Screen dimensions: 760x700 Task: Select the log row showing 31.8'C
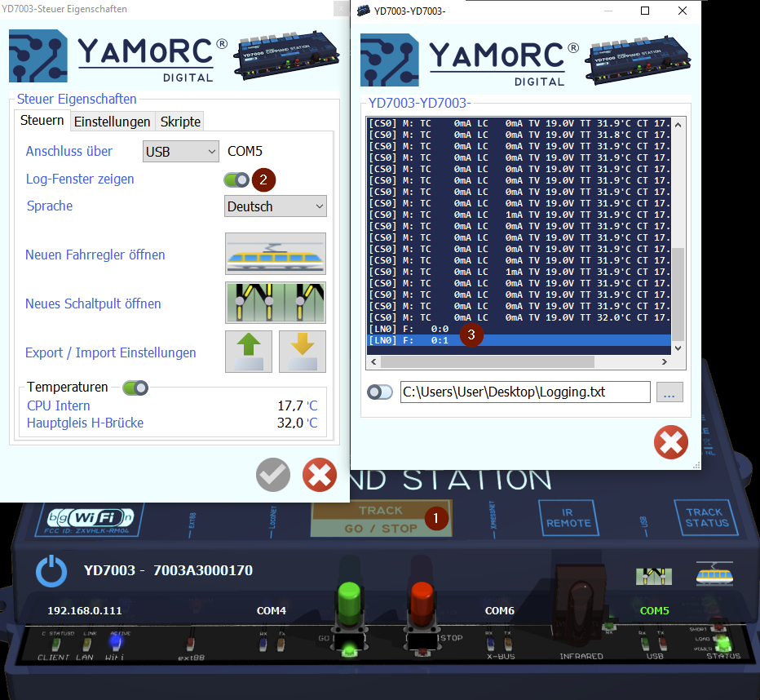[519, 135]
